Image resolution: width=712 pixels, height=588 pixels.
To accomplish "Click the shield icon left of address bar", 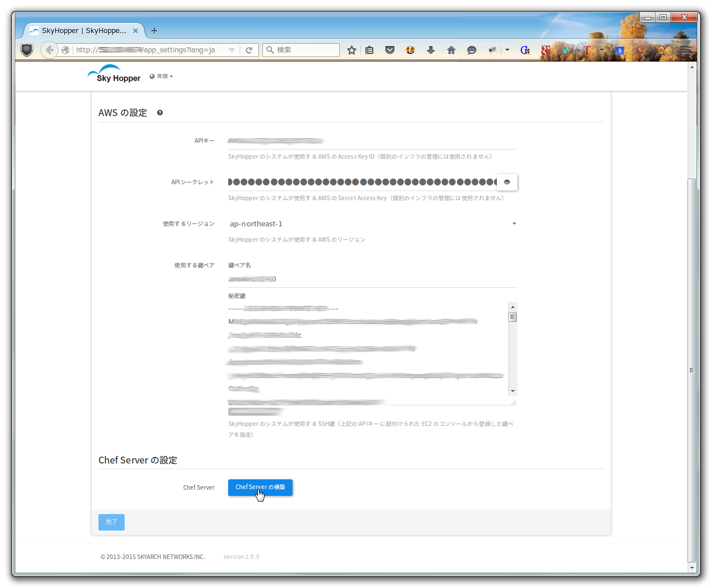I will pyautogui.click(x=27, y=50).
